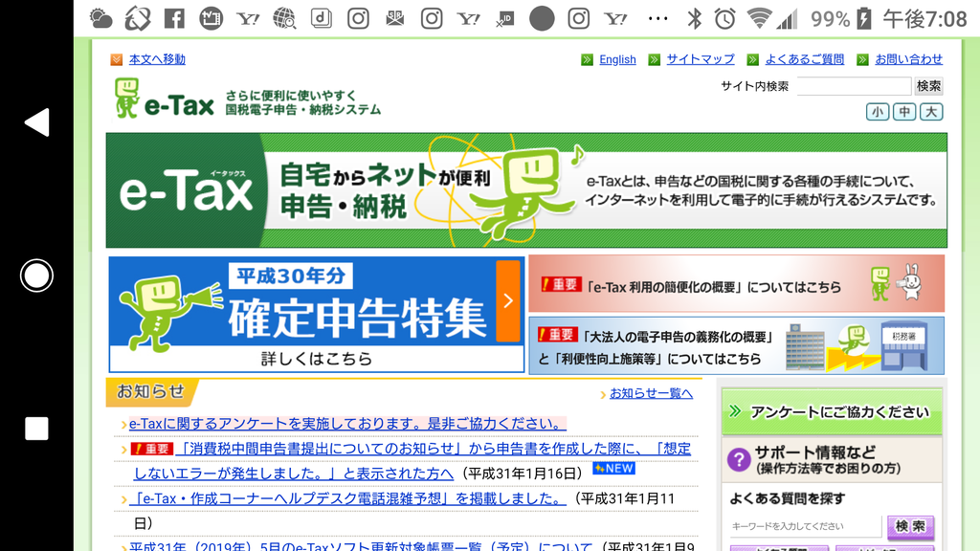This screenshot has width=980, height=551.
Task: Click the 検索 button beside site search
Action: (928, 86)
